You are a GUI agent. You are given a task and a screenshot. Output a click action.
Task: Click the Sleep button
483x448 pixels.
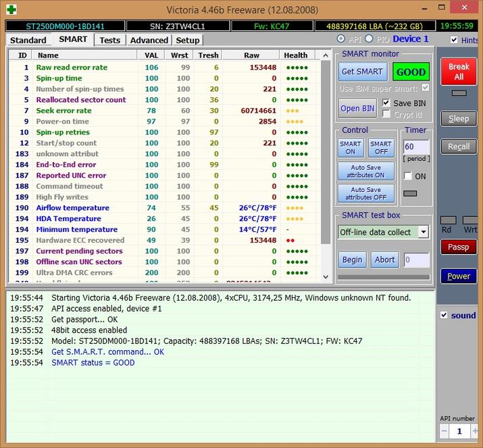coord(459,119)
